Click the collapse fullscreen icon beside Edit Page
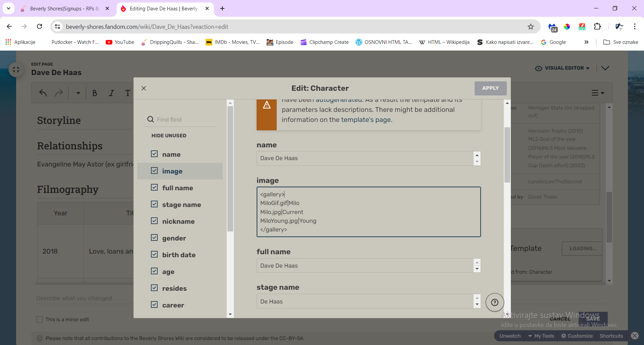Viewport: 644px width, 345px height. [x=16, y=70]
